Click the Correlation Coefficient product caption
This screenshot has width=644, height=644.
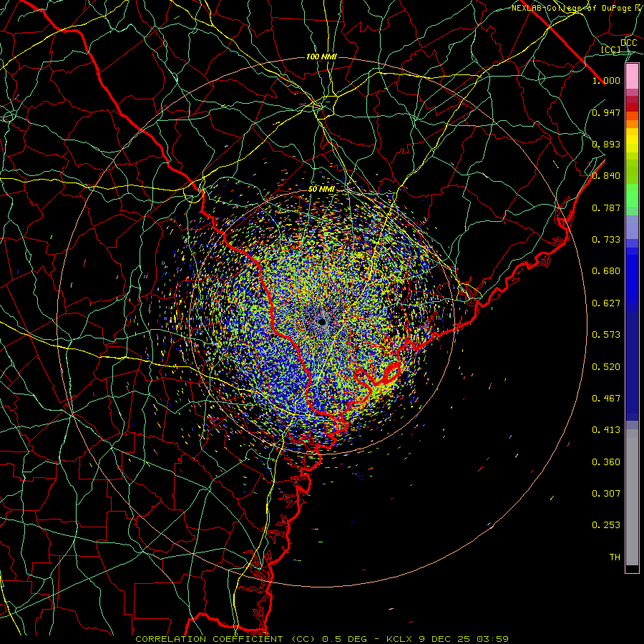[x=322, y=639]
